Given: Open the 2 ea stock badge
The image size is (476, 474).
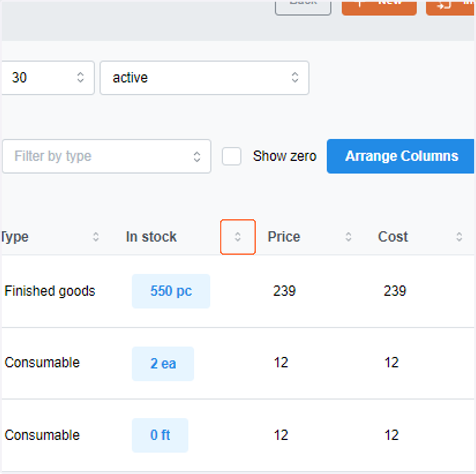Looking at the screenshot, I should pos(163,364).
